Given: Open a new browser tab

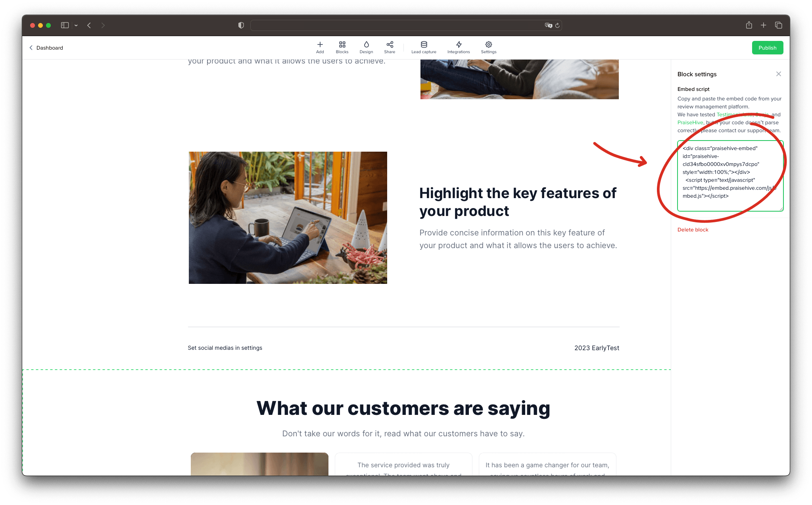Looking at the screenshot, I should [763, 25].
